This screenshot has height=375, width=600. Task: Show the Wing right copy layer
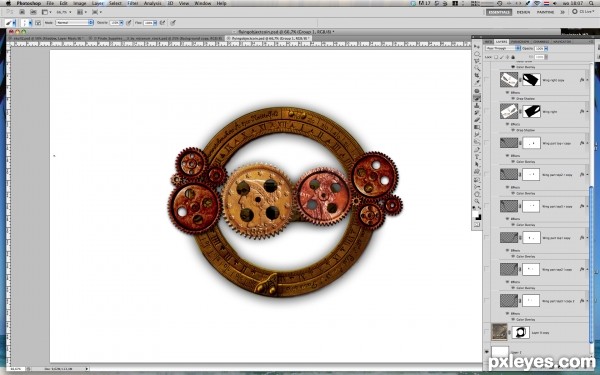[487, 80]
